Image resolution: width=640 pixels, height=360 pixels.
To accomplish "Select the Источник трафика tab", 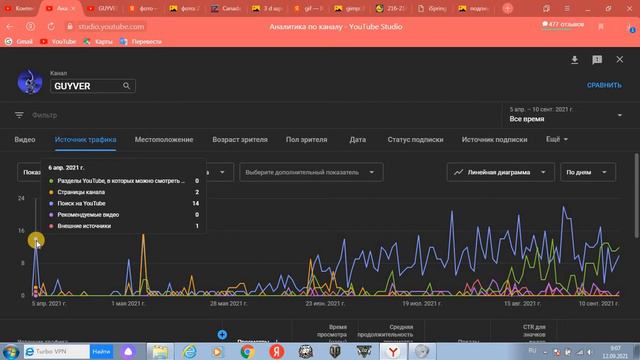I will [85, 140].
